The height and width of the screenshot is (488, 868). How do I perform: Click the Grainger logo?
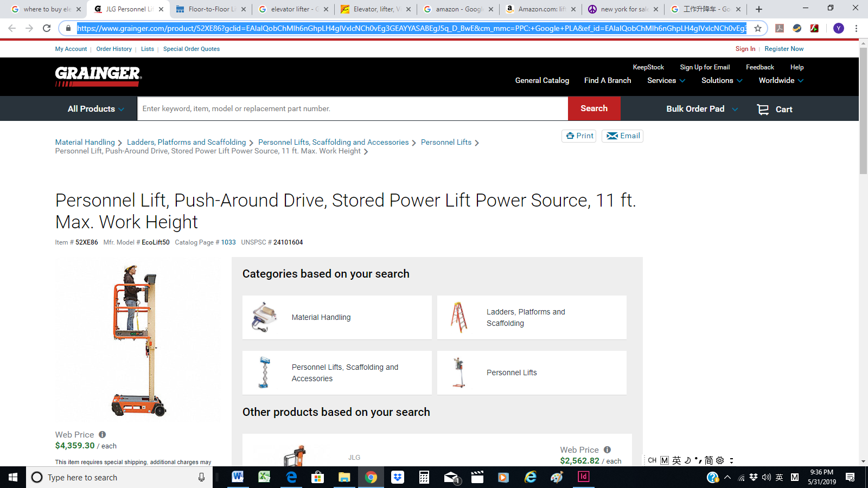pos(98,76)
